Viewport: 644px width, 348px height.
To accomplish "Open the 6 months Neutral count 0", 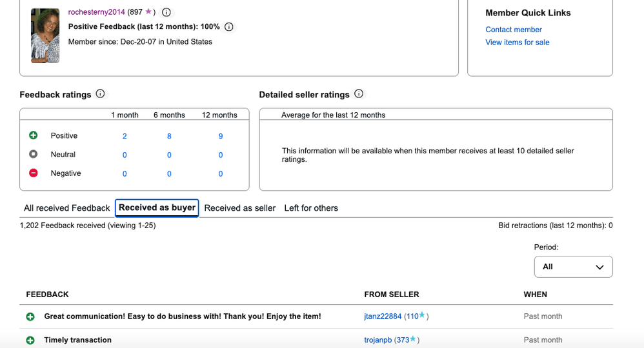I will pyautogui.click(x=169, y=155).
